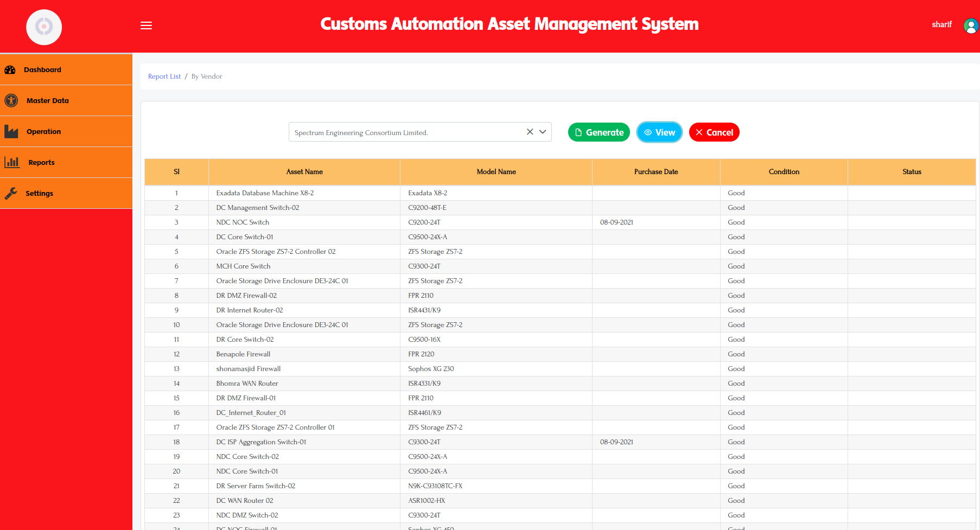
Task: Click the Dashboard gauge icon
Action: click(10, 70)
